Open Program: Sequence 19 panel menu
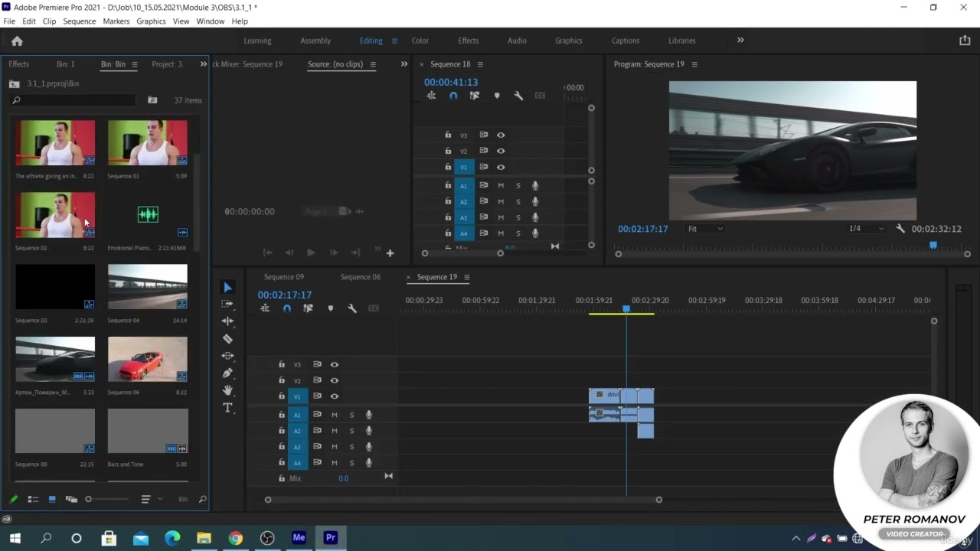Viewport: 980px width, 551px height. tap(694, 64)
